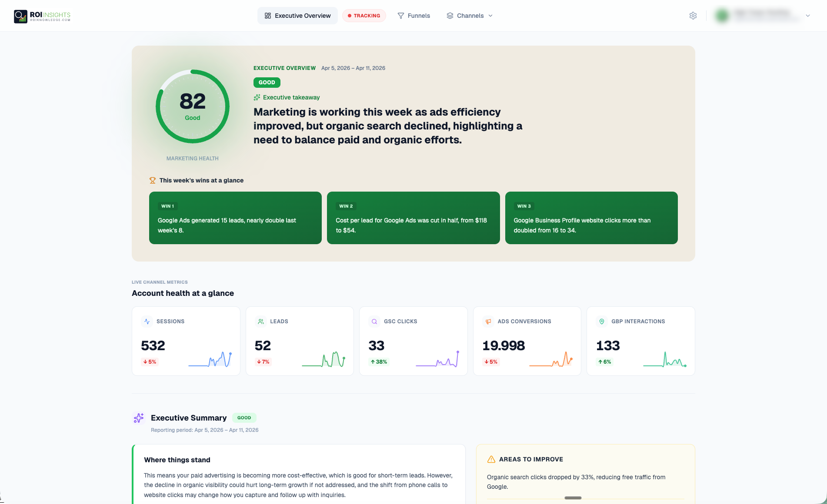Click the Executive Summary sparkle icon
The width and height of the screenshot is (827, 504).
(x=138, y=418)
